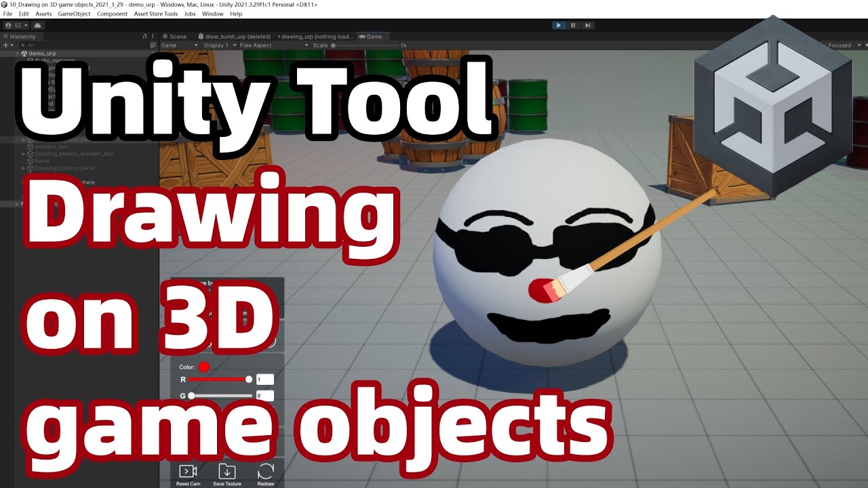Click the Play button in toolbar
This screenshot has height=488, width=868.
pyautogui.click(x=558, y=25)
